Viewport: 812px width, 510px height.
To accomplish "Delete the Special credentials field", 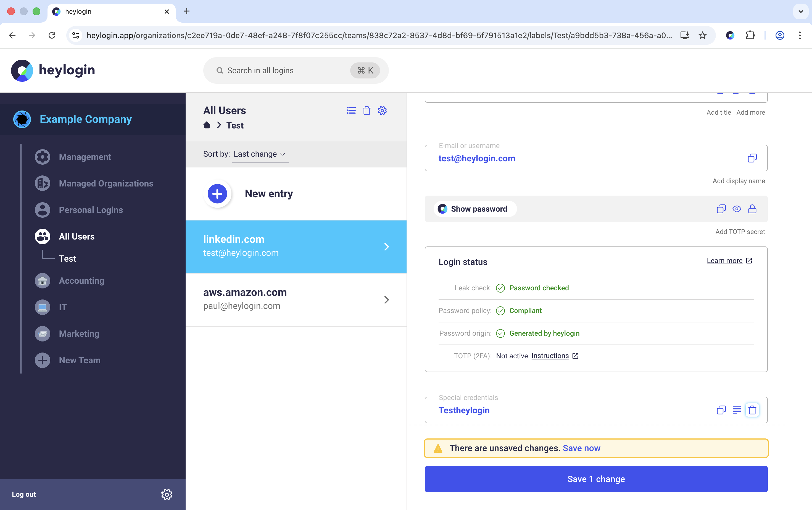I will tap(752, 410).
